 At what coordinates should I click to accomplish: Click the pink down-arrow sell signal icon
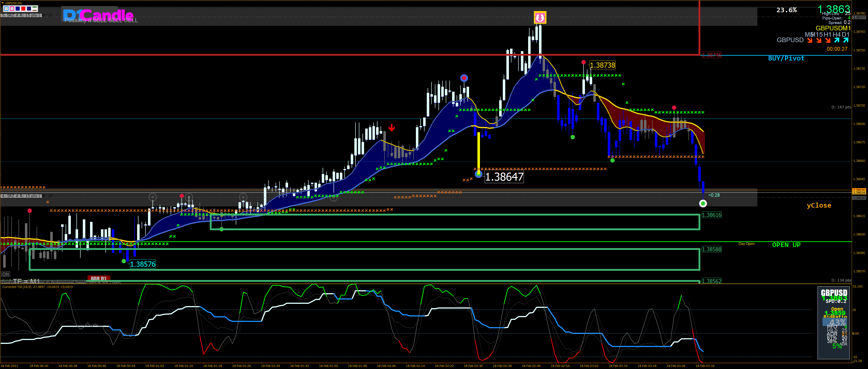pyautogui.click(x=540, y=17)
